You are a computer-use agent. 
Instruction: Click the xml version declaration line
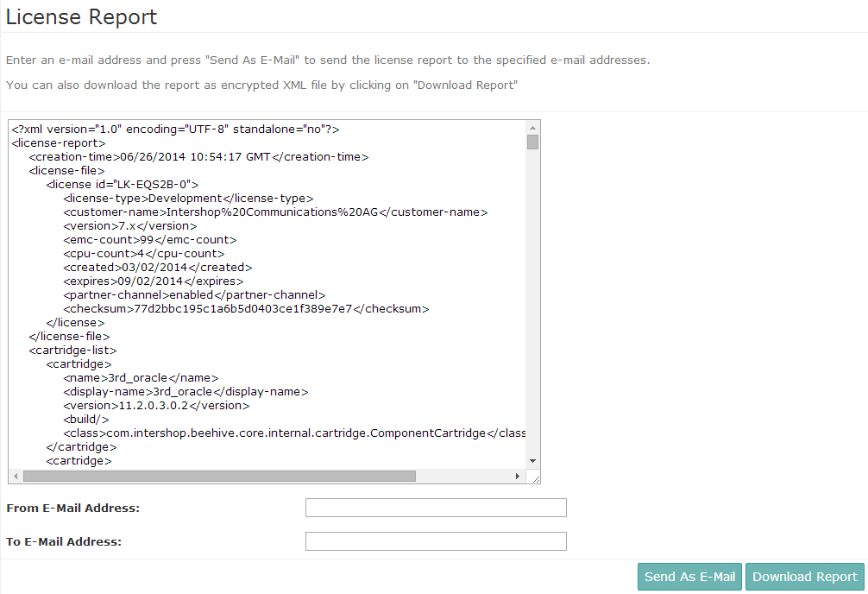(175, 130)
